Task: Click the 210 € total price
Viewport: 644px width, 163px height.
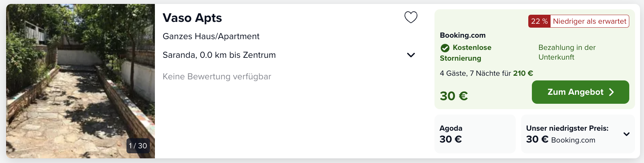Action: pyautogui.click(x=523, y=73)
